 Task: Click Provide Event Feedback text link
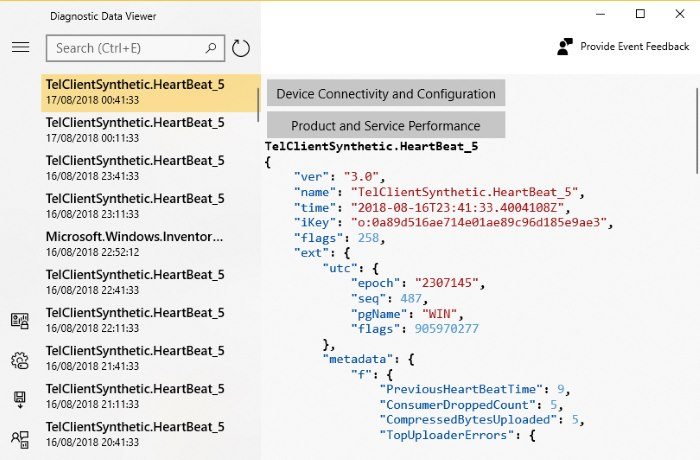pos(634,47)
